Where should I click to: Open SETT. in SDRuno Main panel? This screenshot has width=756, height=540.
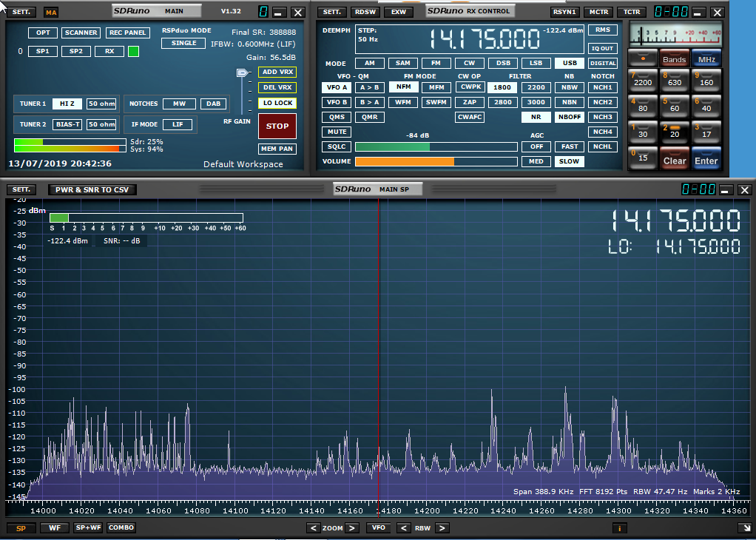[21, 12]
